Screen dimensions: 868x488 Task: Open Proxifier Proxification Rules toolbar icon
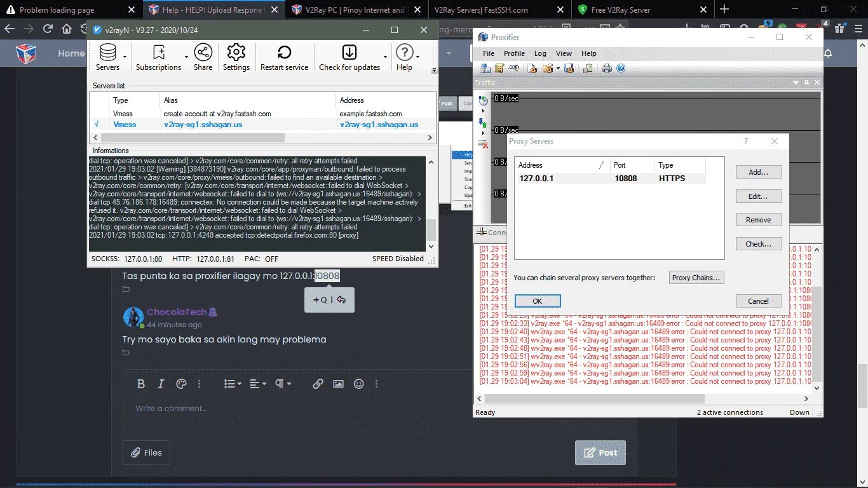tap(499, 69)
